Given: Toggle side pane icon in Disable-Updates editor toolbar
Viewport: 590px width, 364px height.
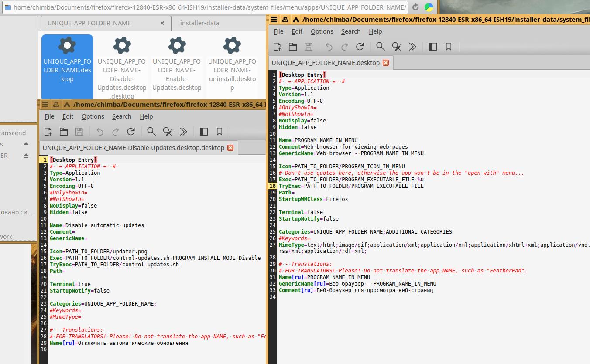Looking at the screenshot, I should tap(204, 132).
